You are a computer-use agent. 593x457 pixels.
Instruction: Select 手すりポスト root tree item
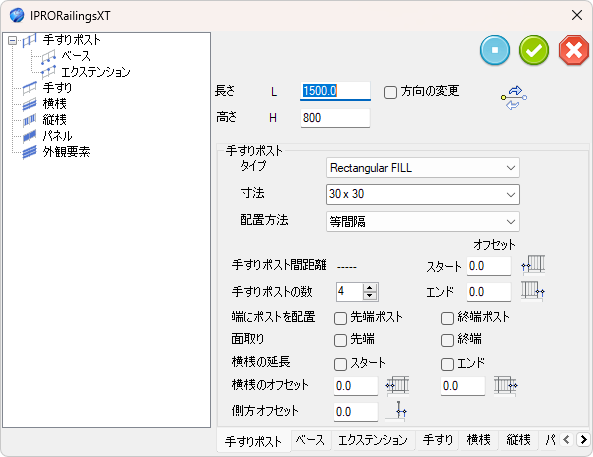coord(71,40)
